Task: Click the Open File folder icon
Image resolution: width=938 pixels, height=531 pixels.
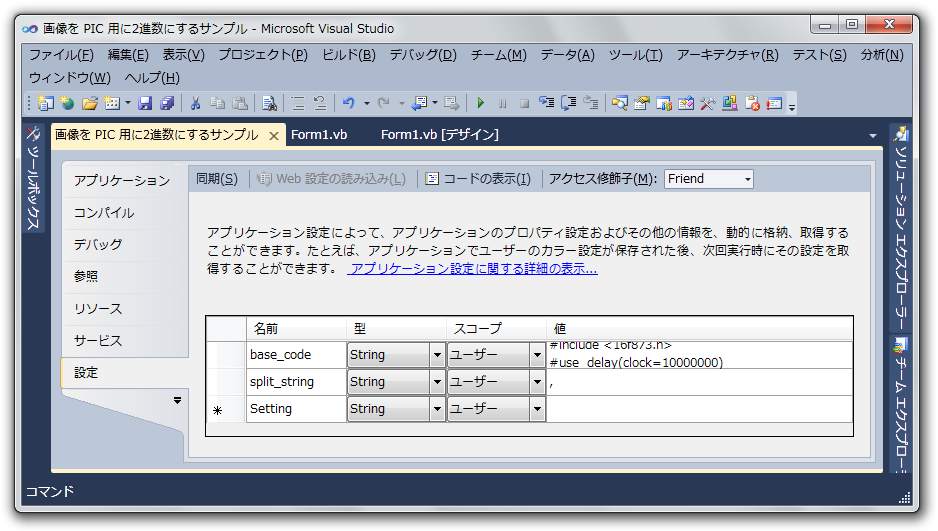Action: point(90,103)
